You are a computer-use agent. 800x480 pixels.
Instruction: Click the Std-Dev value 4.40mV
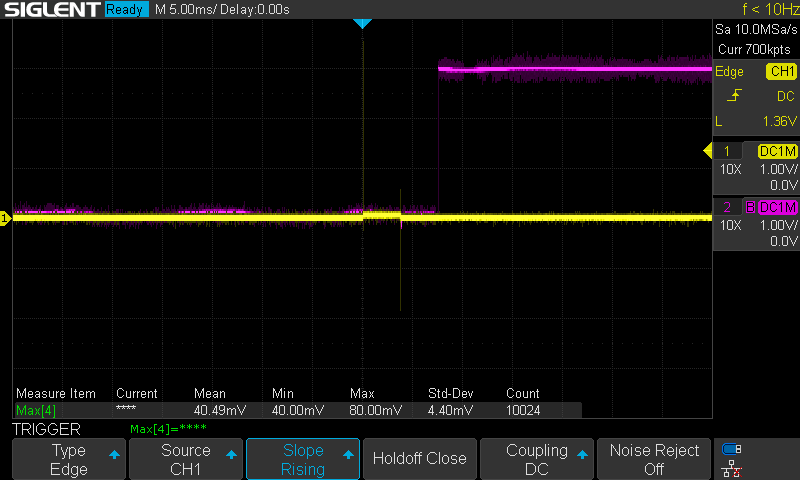click(x=451, y=410)
